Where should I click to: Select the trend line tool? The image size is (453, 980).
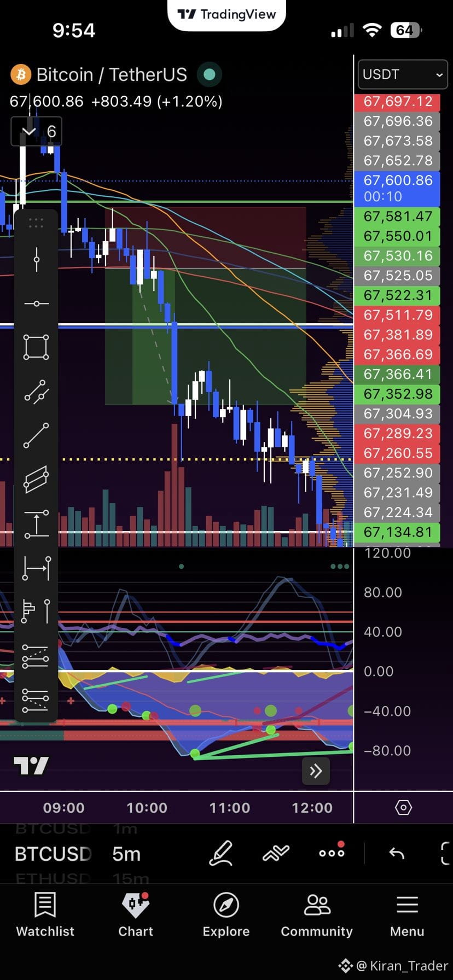(x=36, y=436)
